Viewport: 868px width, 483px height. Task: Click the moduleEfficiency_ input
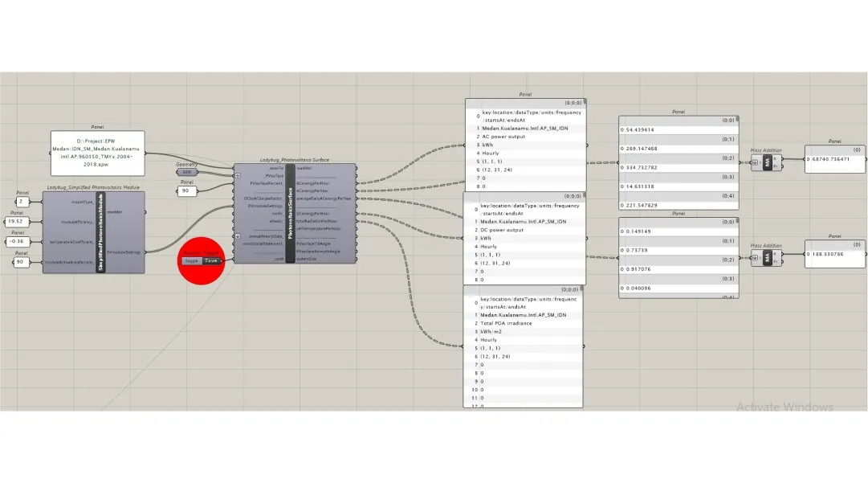77,222
